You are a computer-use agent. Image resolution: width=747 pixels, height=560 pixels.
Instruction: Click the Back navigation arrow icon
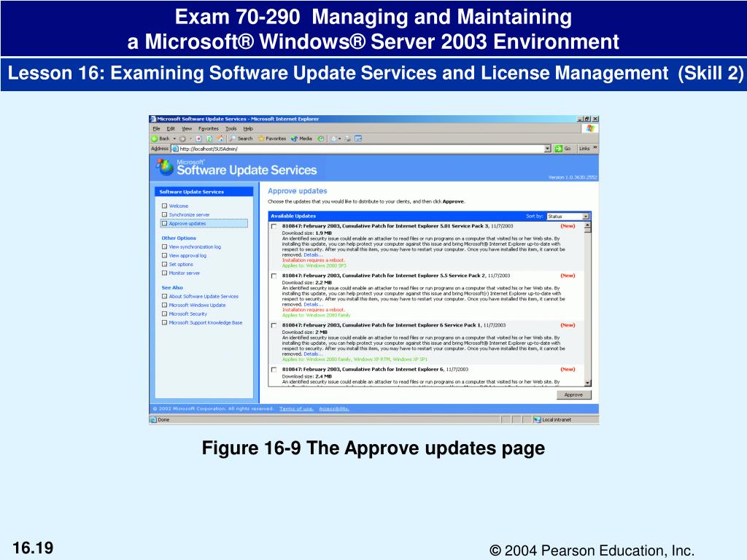[x=155, y=139]
